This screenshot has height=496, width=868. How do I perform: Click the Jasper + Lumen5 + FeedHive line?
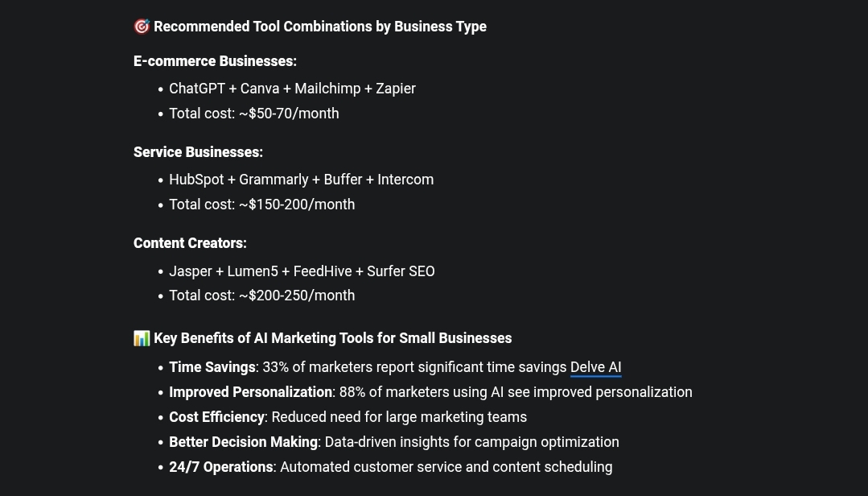pos(302,271)
